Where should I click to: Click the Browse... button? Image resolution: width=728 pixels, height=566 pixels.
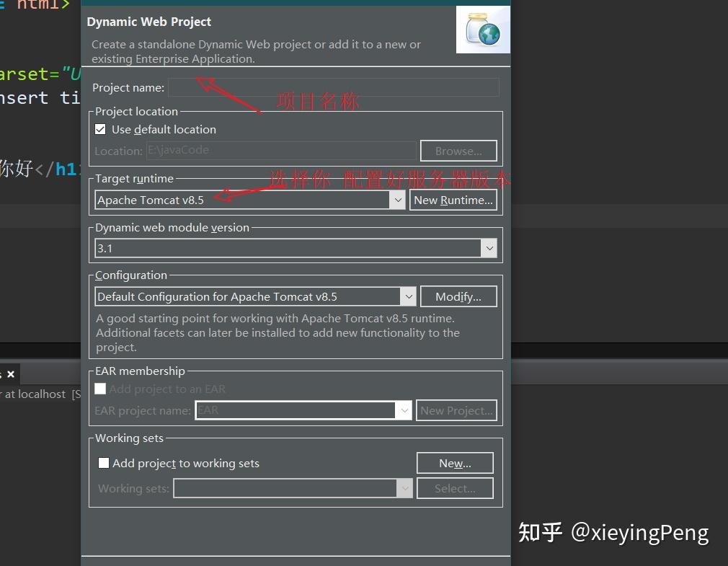coord(458,151)
